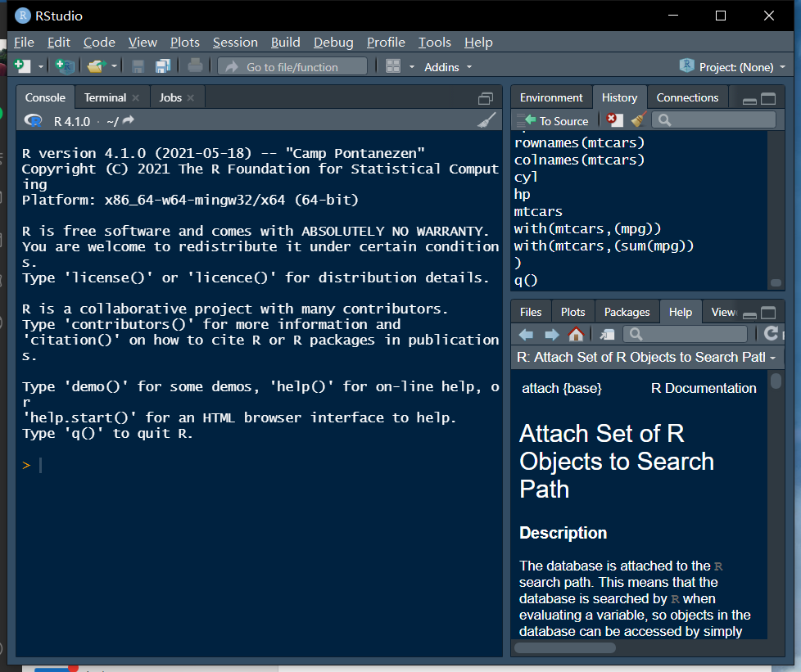This screenshot has width=801, height=672.
Task: Click the Open File folder icon
Action: 96,66
